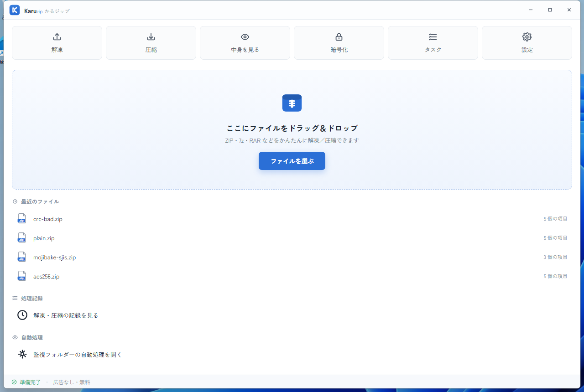Click the eye icon for 中身を見る

(245, 37)
